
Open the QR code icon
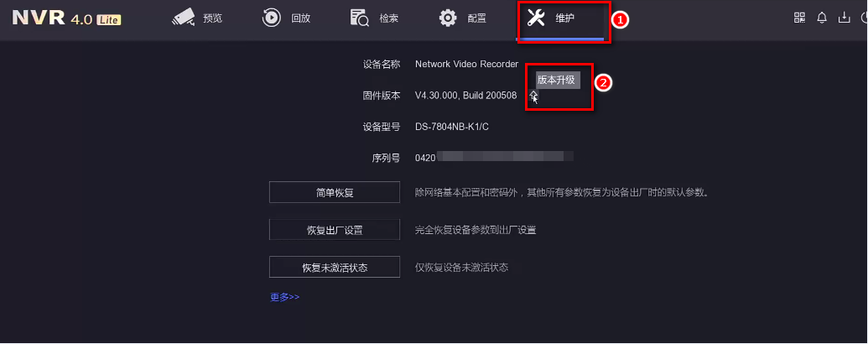pyautogui.click(x=799, y=18)
